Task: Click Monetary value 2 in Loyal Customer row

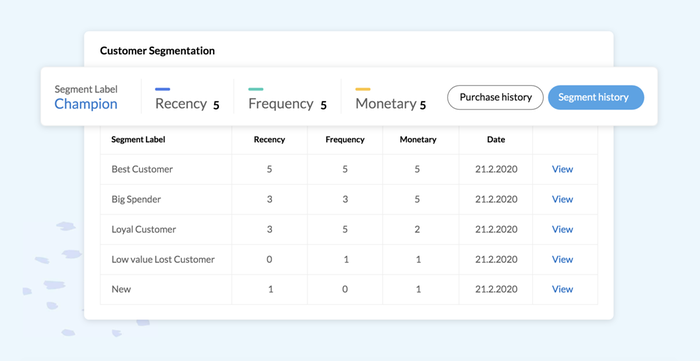Action: (x=417, y=229)
